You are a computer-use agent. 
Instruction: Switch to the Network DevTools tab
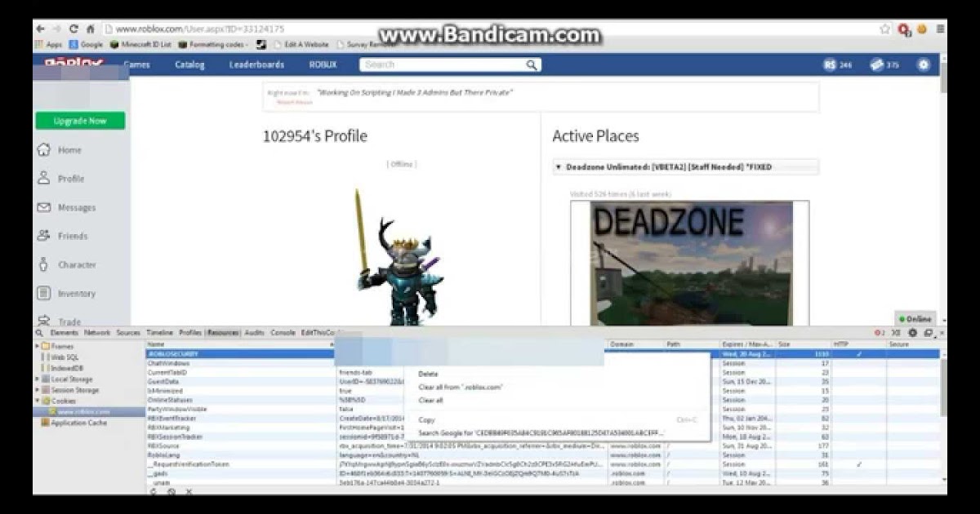tap(96, 333)
